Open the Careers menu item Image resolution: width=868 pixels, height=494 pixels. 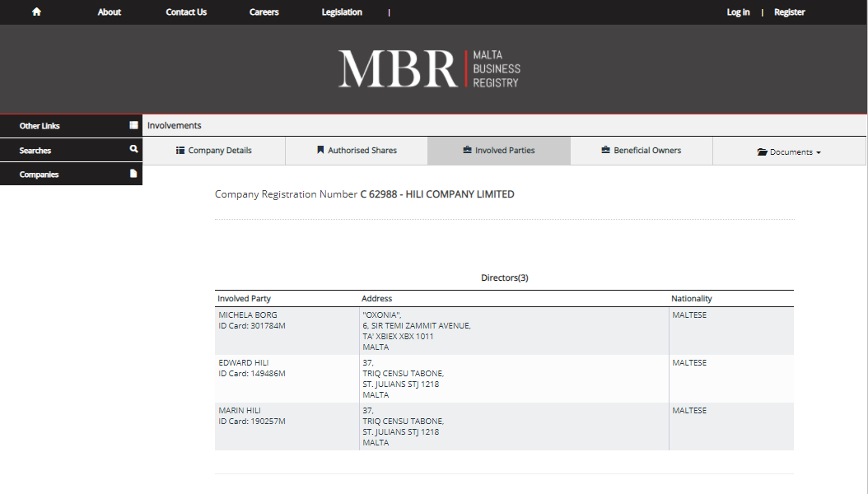[264, 12]
